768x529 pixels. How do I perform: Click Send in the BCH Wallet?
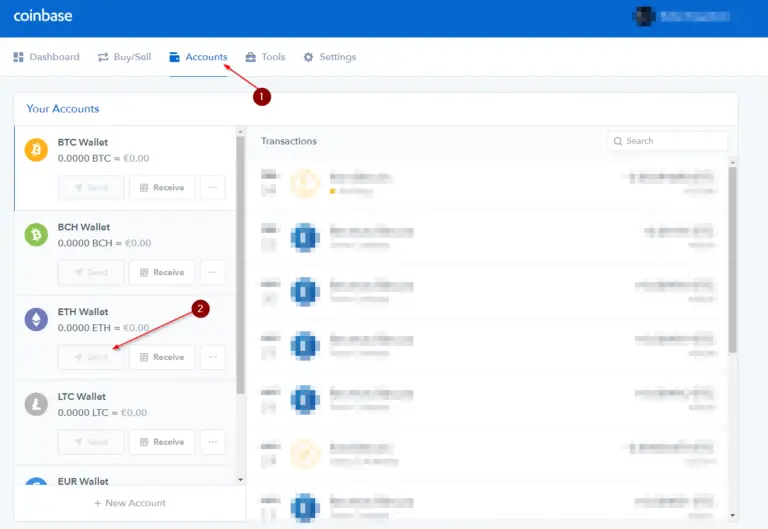point(91,272)
